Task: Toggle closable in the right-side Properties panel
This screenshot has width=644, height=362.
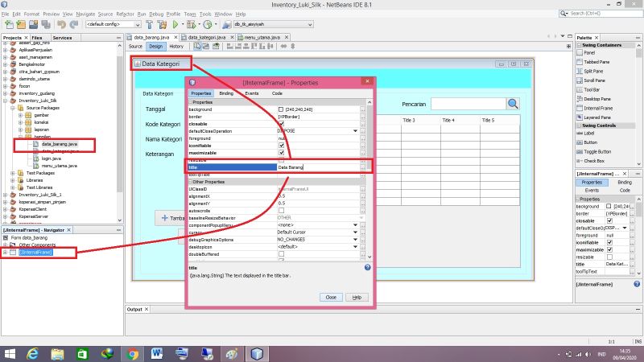Action: (x=609, y=220)
